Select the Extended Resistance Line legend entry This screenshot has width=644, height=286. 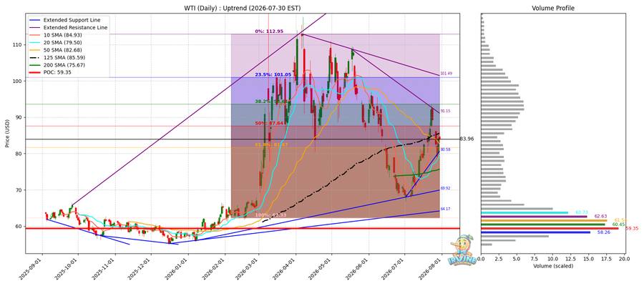(x=68, y=27)
